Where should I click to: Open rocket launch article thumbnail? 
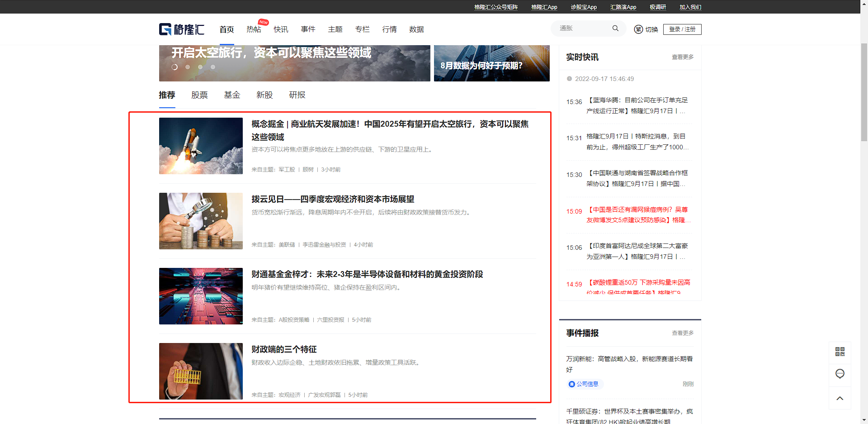pyautogui.click(x=201, y=146)
